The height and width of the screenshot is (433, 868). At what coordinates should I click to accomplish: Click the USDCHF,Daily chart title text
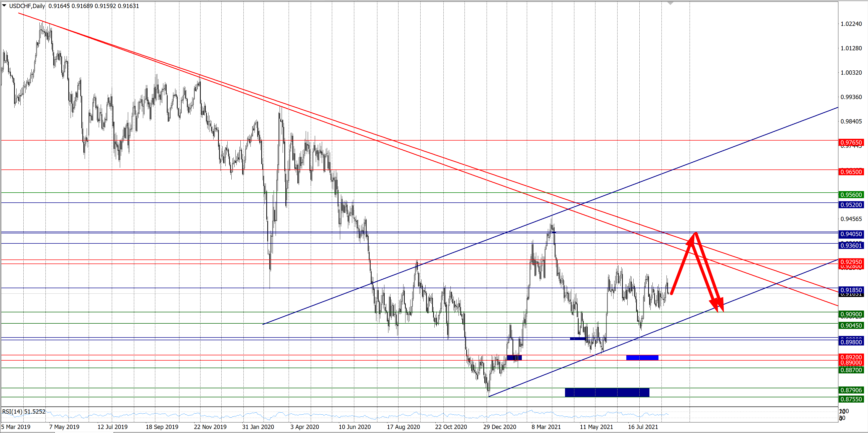(27, 6)
